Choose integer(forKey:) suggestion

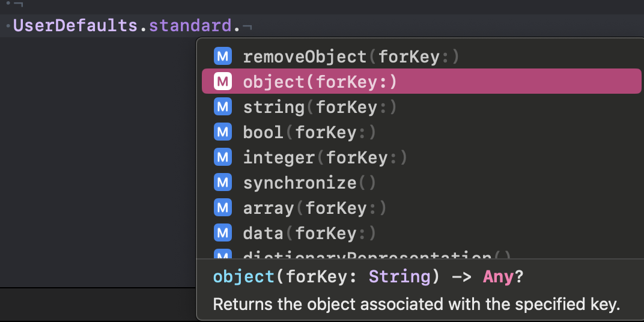tap(421, 157)
